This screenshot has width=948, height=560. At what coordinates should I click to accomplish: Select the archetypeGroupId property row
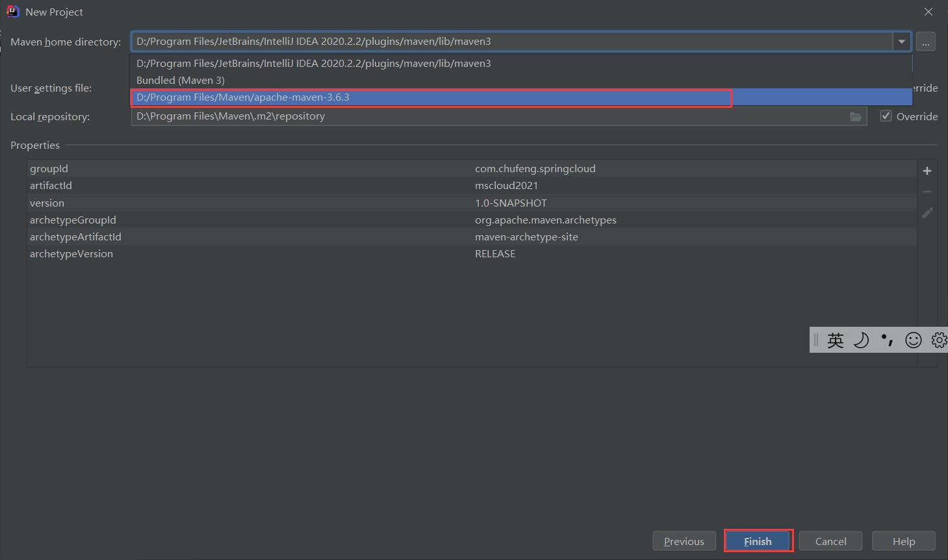pos(472,220)
